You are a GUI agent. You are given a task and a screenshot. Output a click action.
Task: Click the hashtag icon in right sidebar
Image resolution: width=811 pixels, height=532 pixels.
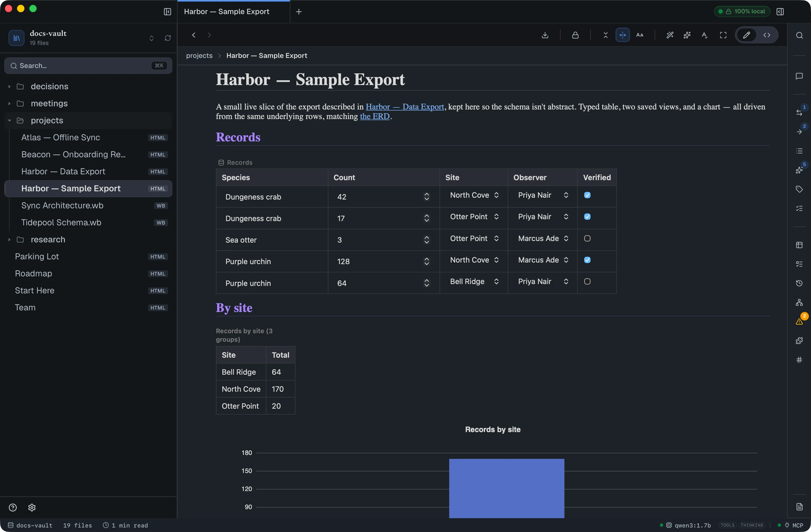pyautogui.click(x=799, y=360)
